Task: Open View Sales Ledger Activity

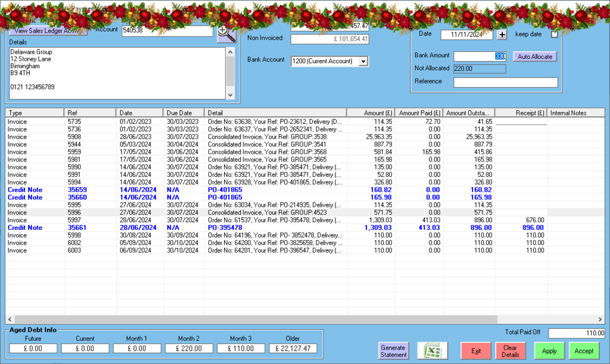Action: (x=48, y=30)
